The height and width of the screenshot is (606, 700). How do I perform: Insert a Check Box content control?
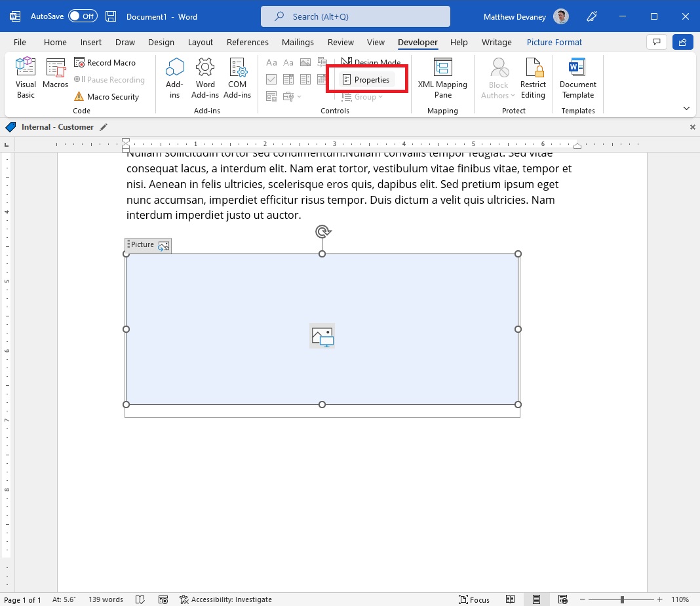coord(271,79)
